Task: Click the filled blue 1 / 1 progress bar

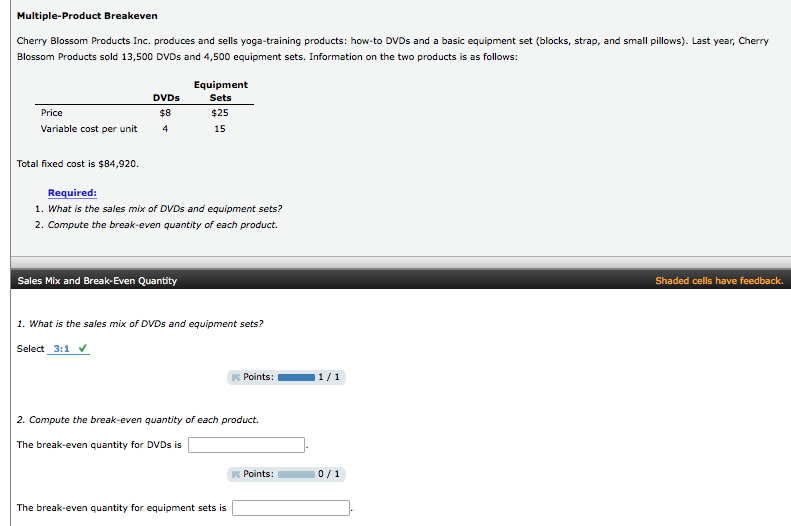Action: point(296,377)
